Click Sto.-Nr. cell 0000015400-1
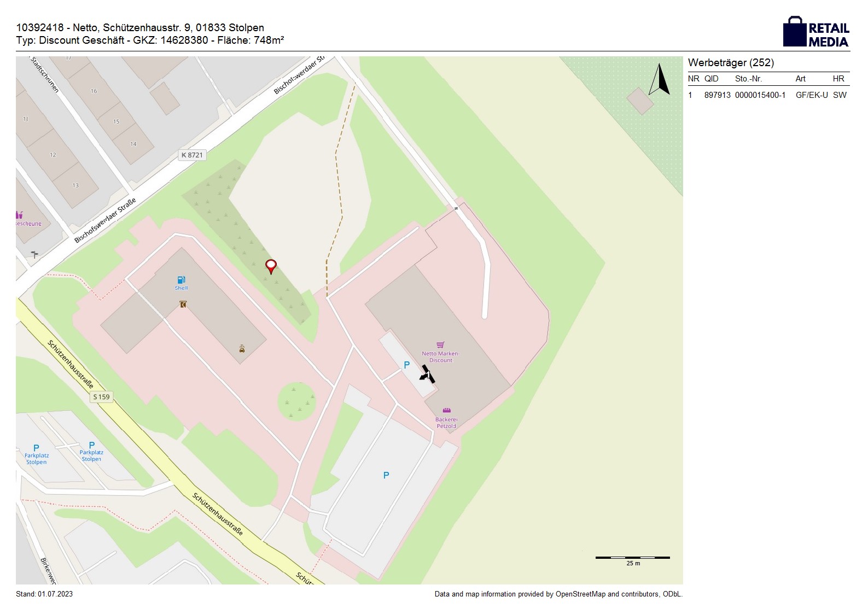Image resolution: width=868 pixels, height=614 pixels. tap(760, 95)
